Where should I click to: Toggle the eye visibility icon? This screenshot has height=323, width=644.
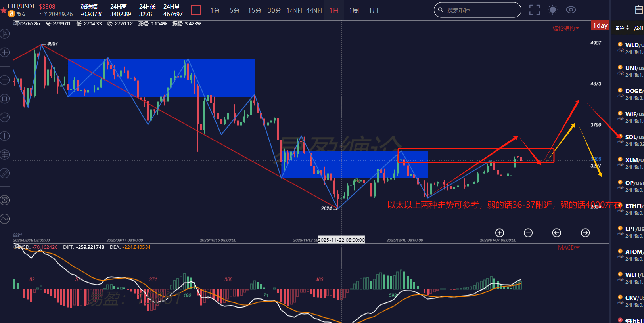[x=571, y=10]
